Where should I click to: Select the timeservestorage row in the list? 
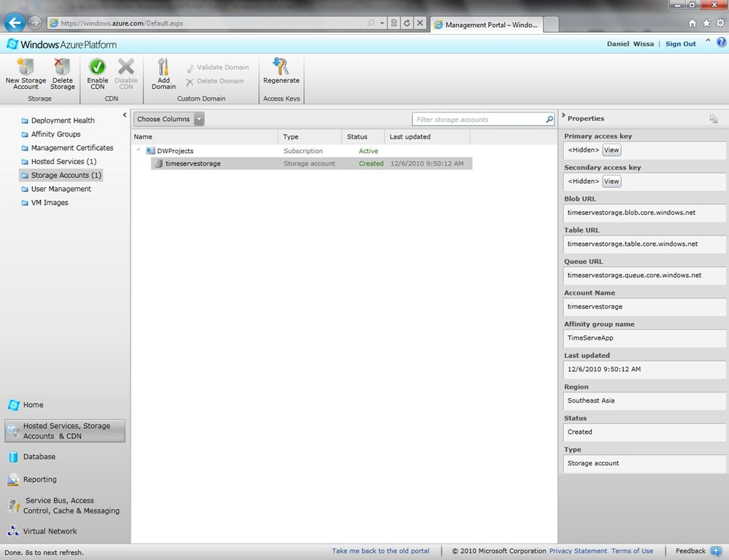click(x=193, y=163)
